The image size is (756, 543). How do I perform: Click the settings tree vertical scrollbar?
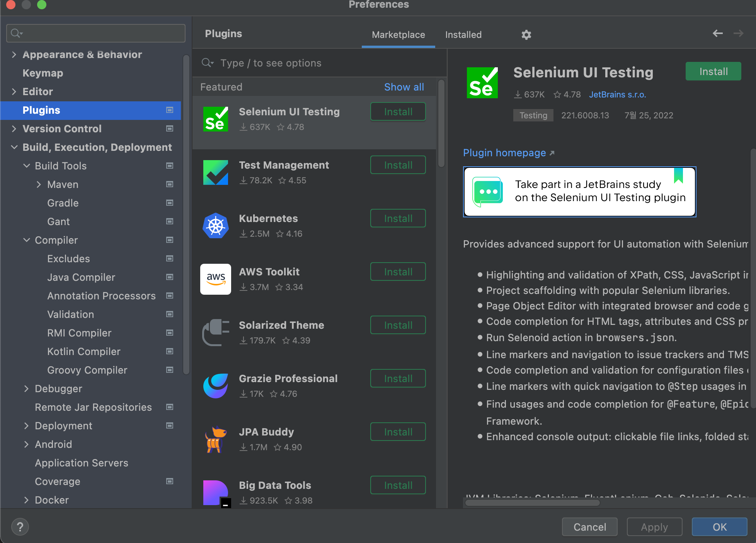pos(186,215)
